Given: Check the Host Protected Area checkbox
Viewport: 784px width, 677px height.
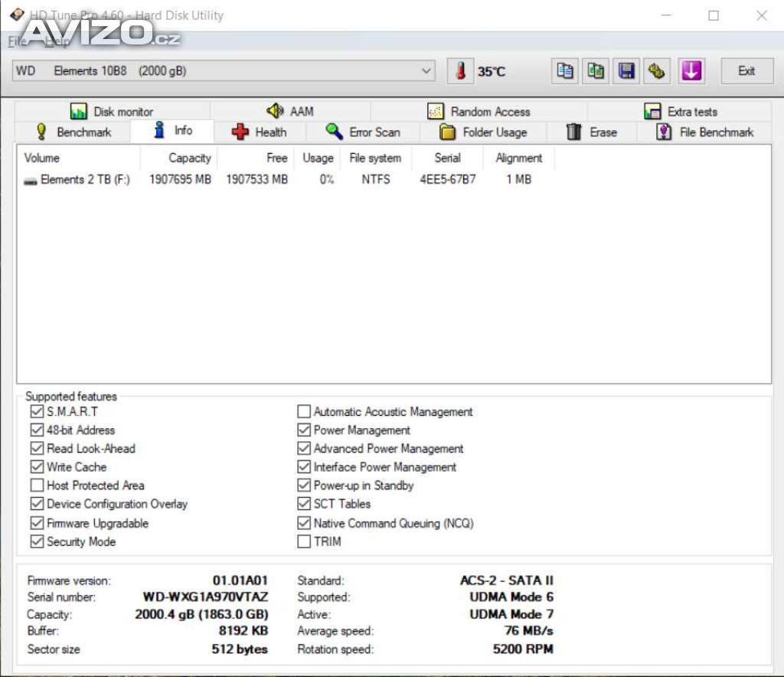Looking at the screenshot, I should tap(37, 485).
